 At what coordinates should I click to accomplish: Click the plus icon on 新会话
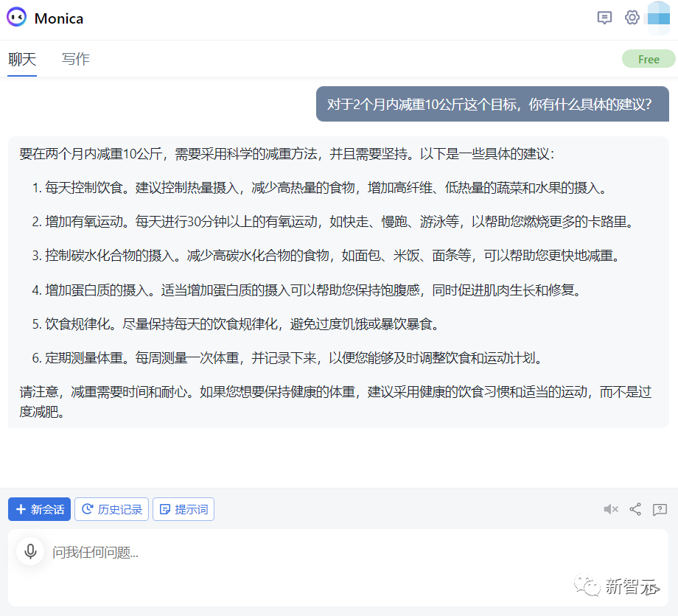(x=20, y=508)
